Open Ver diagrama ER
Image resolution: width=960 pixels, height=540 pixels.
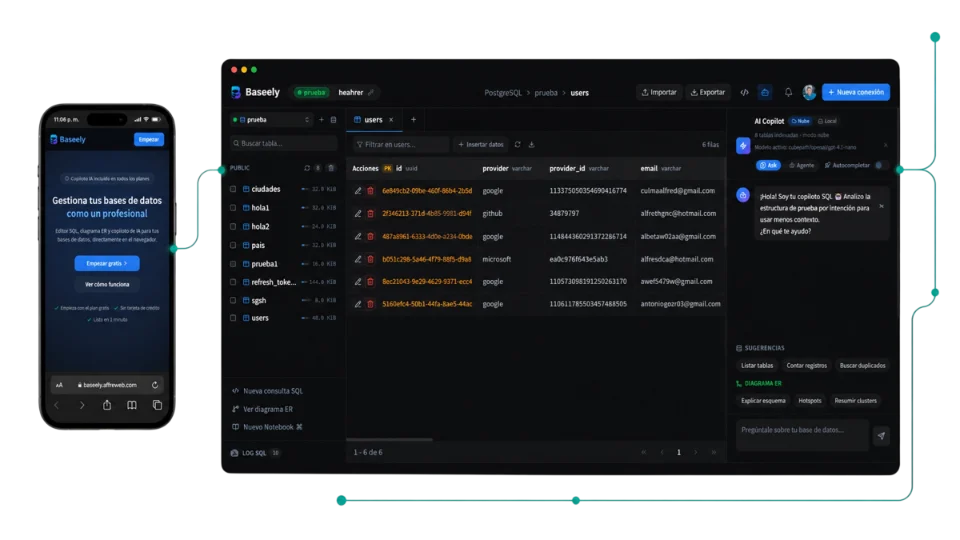coord(262,409)
